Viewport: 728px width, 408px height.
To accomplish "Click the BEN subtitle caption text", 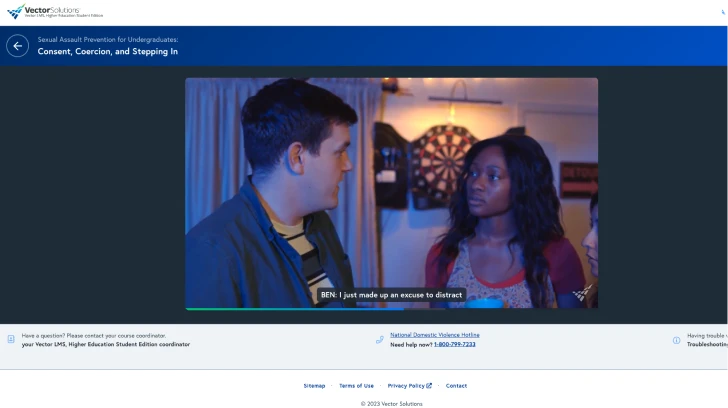I will tap(391, 295).
